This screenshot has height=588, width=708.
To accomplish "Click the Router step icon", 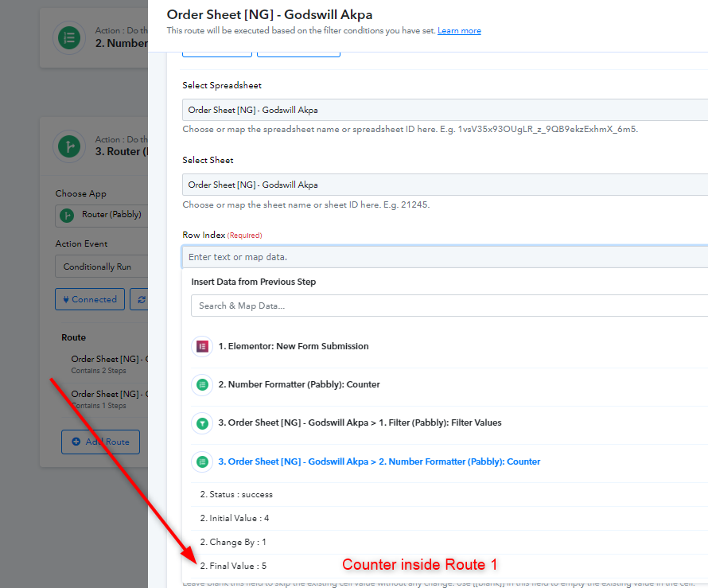I will [69, 146].
